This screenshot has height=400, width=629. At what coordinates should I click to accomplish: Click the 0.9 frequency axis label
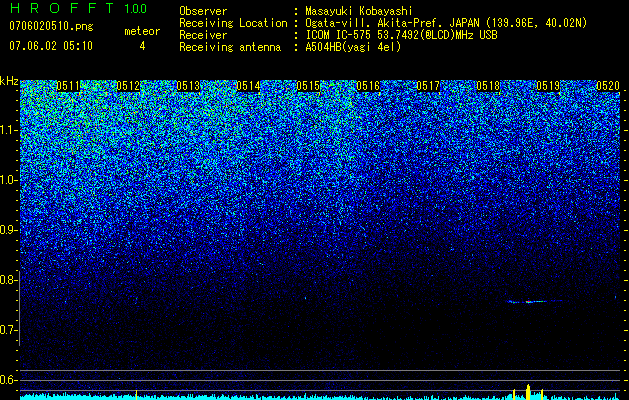point(9,230)
